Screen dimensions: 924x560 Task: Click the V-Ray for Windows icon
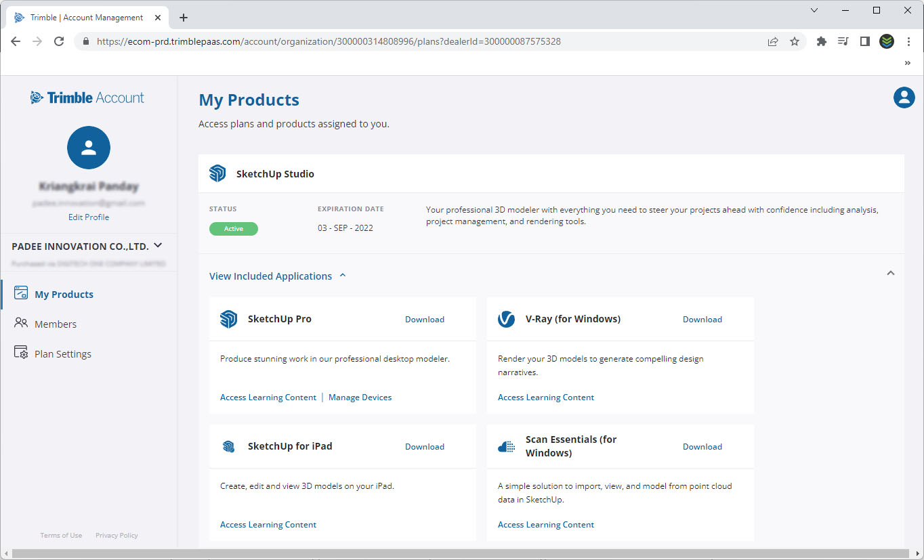pyautogui.click(x=506, y=319)
